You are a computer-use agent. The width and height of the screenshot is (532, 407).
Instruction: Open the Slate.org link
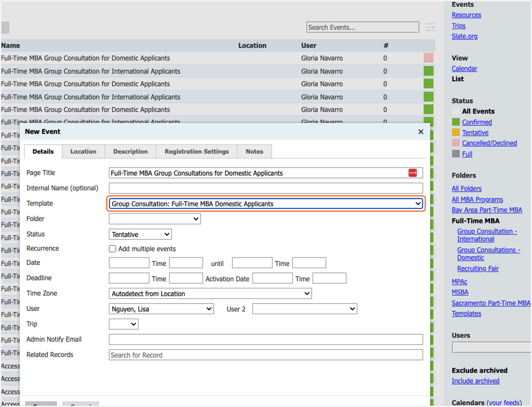point(465,36)
